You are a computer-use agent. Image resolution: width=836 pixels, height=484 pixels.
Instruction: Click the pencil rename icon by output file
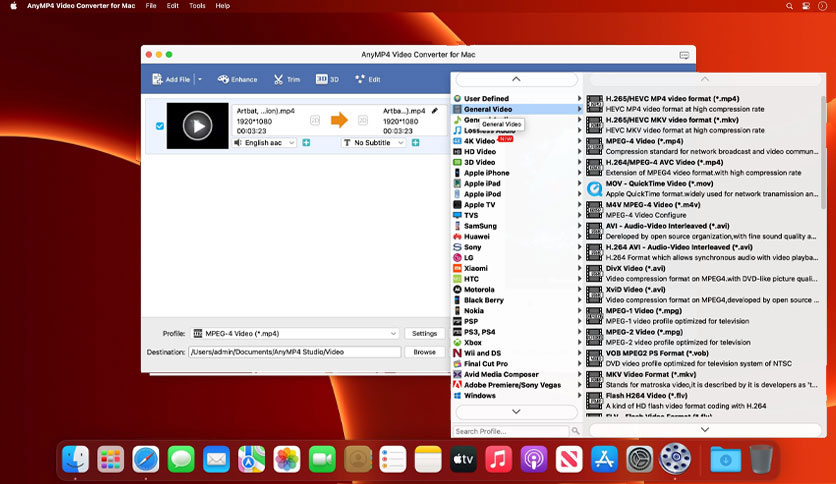435,111
